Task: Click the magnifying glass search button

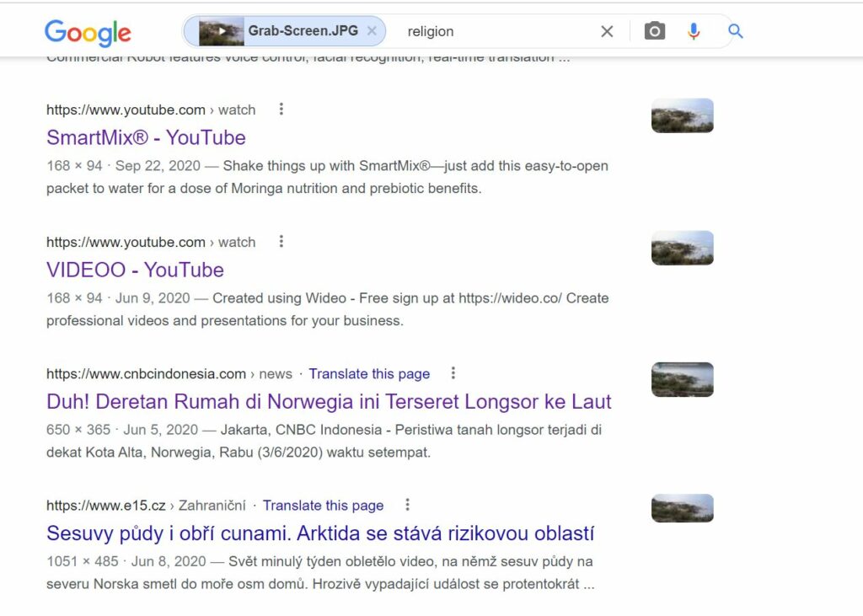Action: click(735, 31)
